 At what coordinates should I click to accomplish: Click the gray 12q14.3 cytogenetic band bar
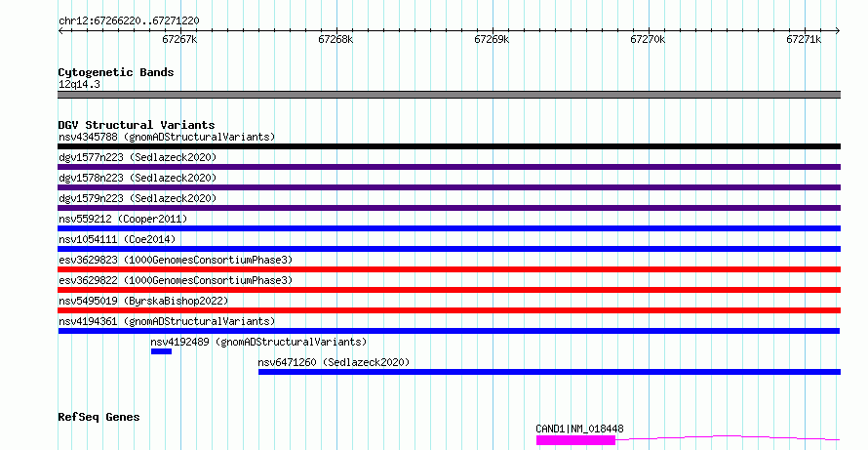pyautogui.click(x=450, y=95)
